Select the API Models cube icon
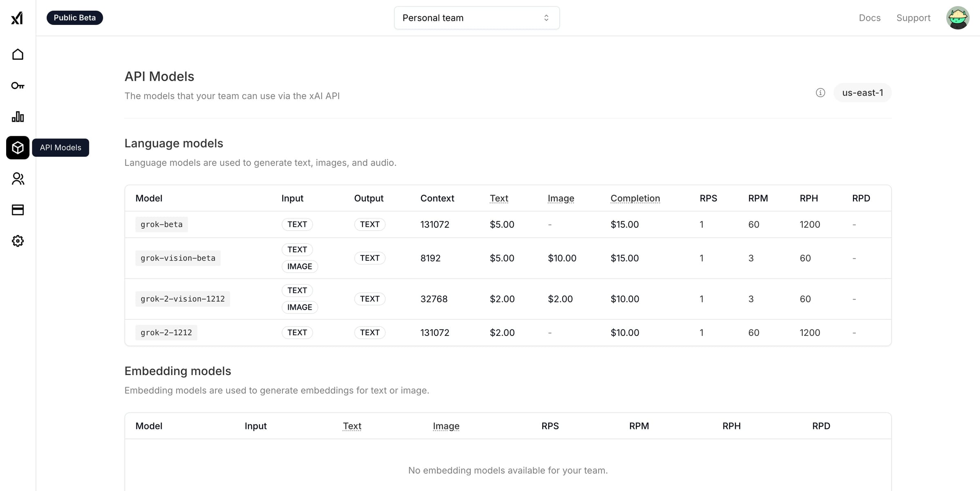Screen dimensions: 980x491 (18, 147)
